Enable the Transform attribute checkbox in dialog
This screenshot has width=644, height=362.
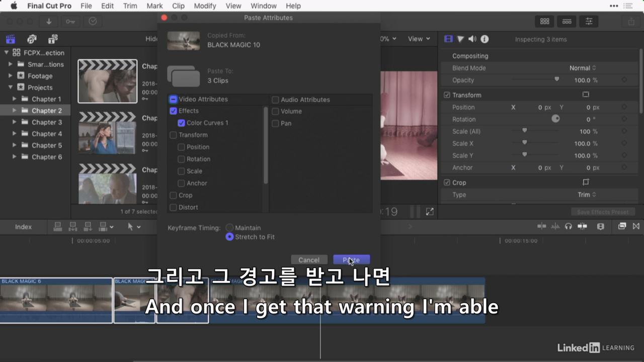click(x=173, y=135)
